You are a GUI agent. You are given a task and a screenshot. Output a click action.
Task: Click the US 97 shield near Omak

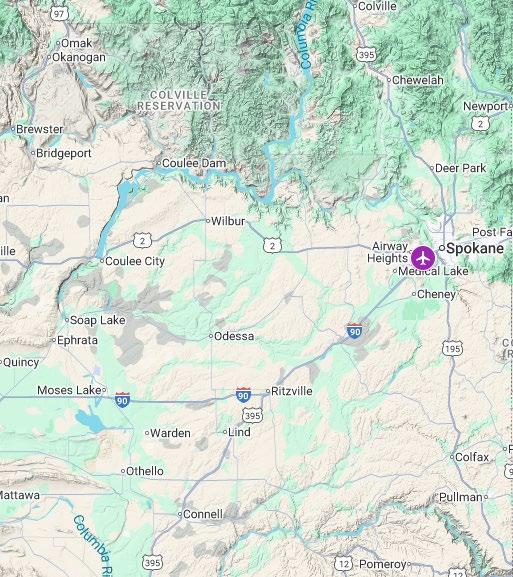pyautogui.click(x=59, y=14)
